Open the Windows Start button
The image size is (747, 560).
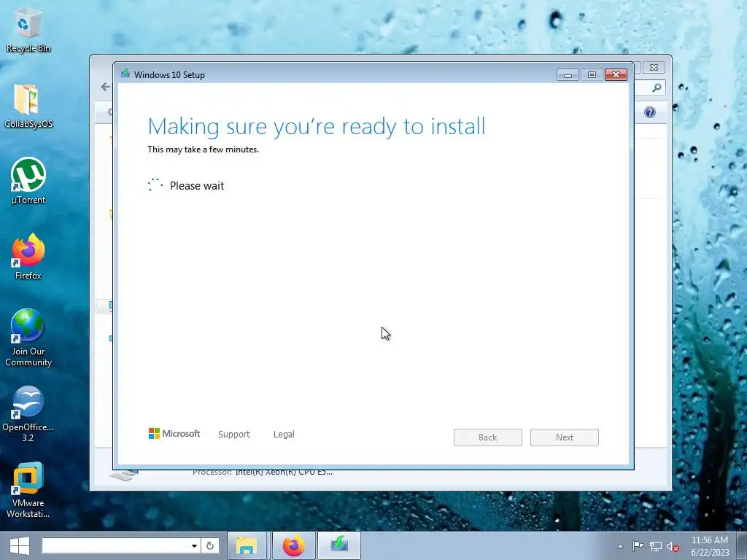(20, 545)
